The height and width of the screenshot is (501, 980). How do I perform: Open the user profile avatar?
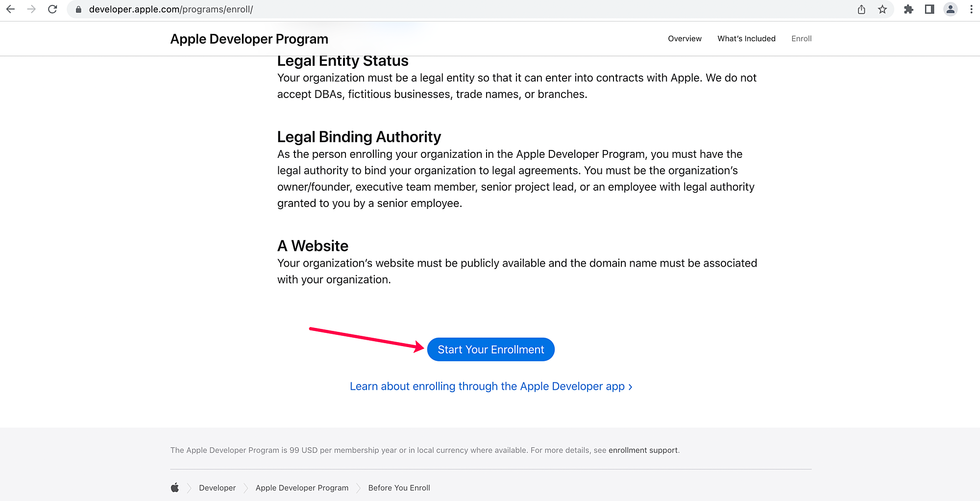pos(951,9)
